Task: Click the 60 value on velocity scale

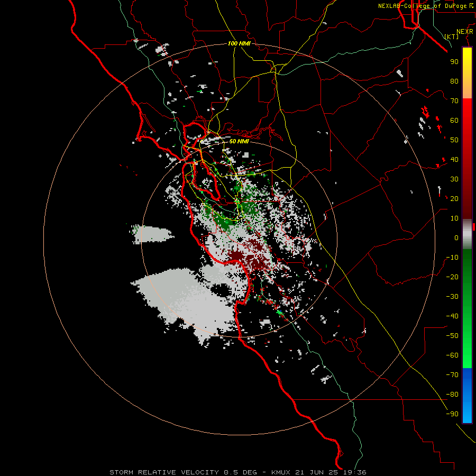Action: pyautogui.click(x=454, y=121)
